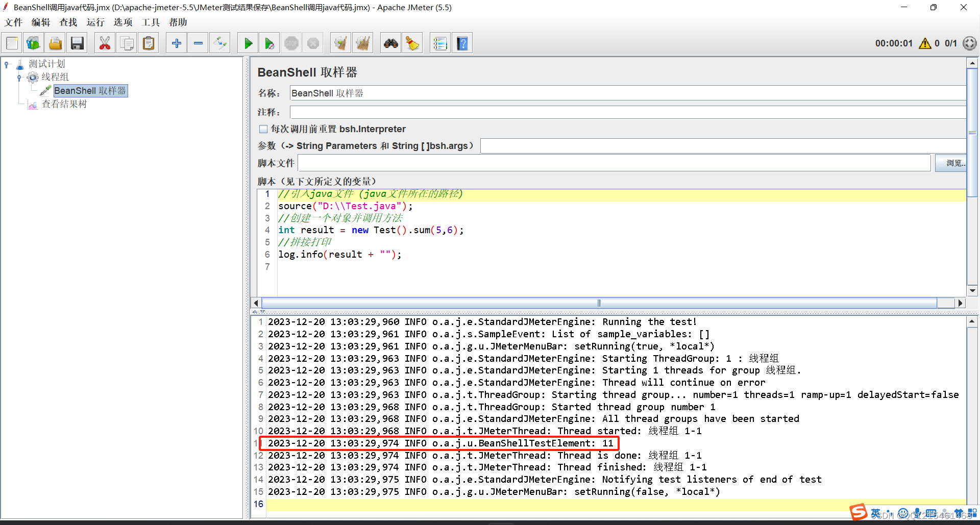Start the test with green play icon
Viewport: 980px width, 525px height.
[248, 43]
